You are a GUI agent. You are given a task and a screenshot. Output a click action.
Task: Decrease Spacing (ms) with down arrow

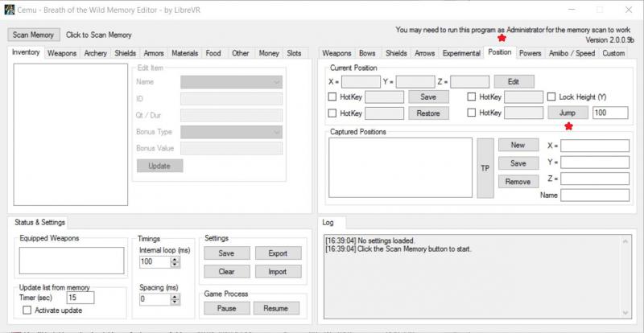pos(175,302)
